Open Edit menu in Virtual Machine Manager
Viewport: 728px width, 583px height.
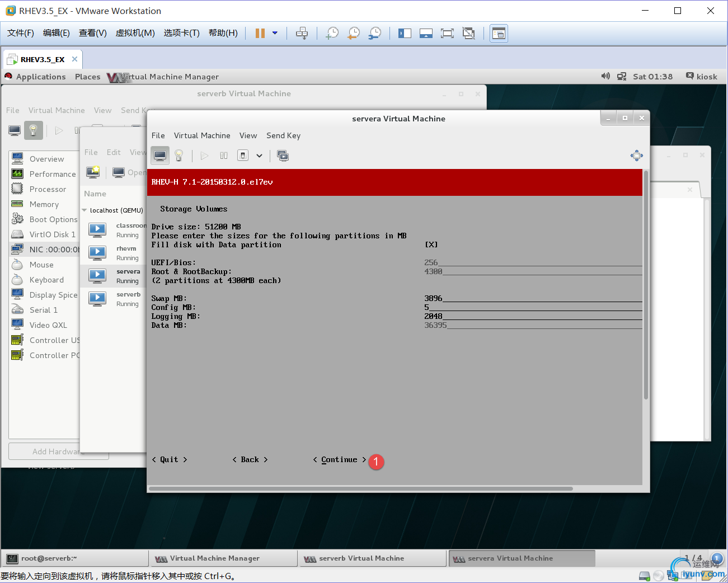(114, 152)
